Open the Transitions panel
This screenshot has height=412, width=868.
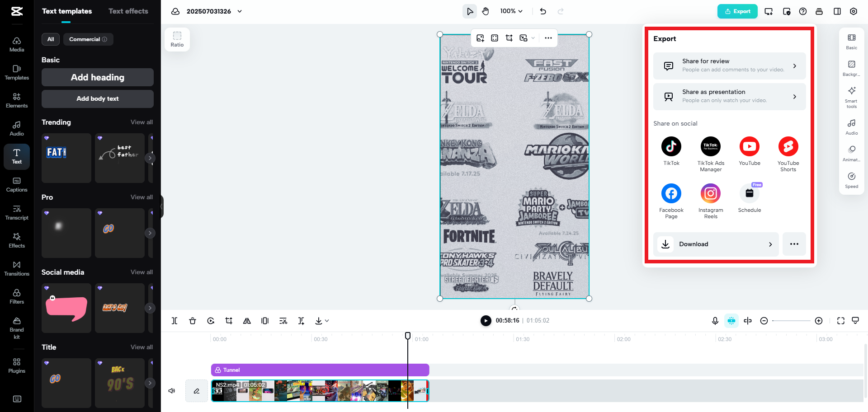point(17,267)
